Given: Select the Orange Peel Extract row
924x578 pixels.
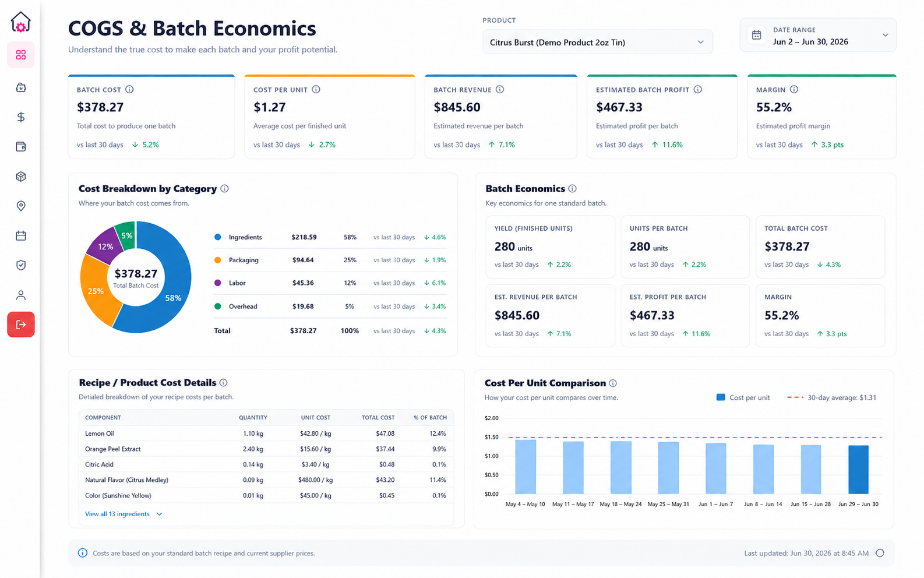Looking at the screenshot, I should [266, 449].
